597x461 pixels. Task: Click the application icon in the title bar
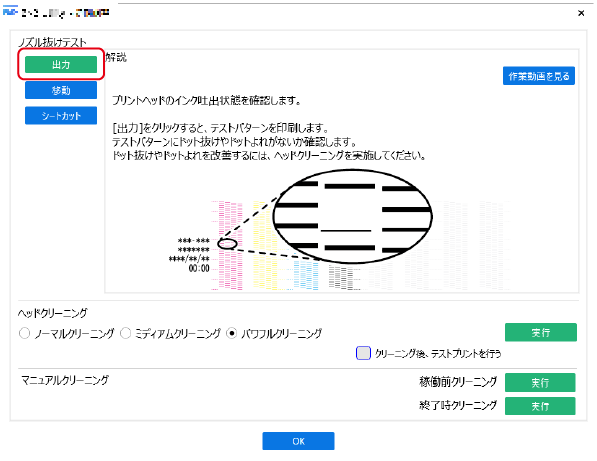10,12
